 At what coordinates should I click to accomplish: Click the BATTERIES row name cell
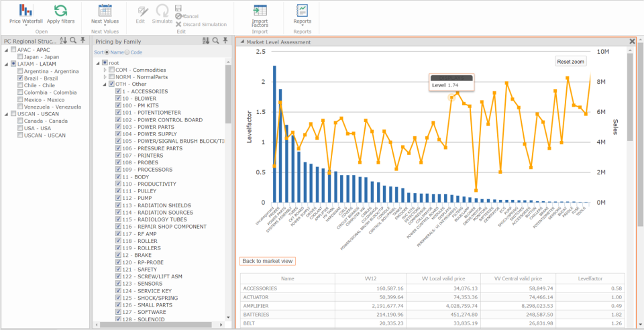[x=288, y=315]
